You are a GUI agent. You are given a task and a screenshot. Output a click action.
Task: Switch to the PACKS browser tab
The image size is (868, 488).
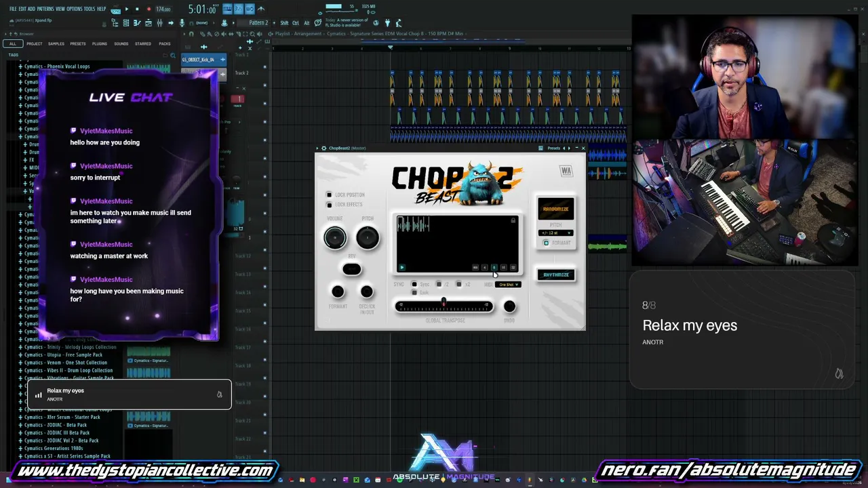(x=165, y=44)
